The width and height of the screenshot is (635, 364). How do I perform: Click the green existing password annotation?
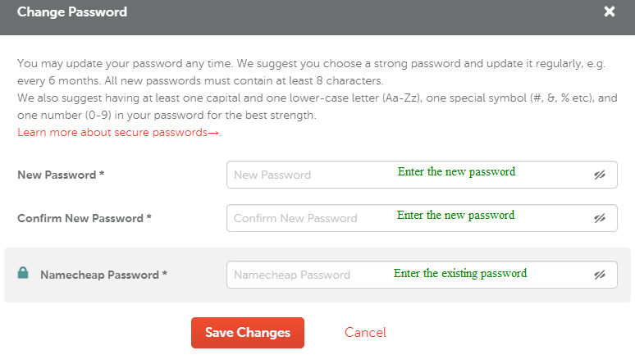tap(460, 273)
